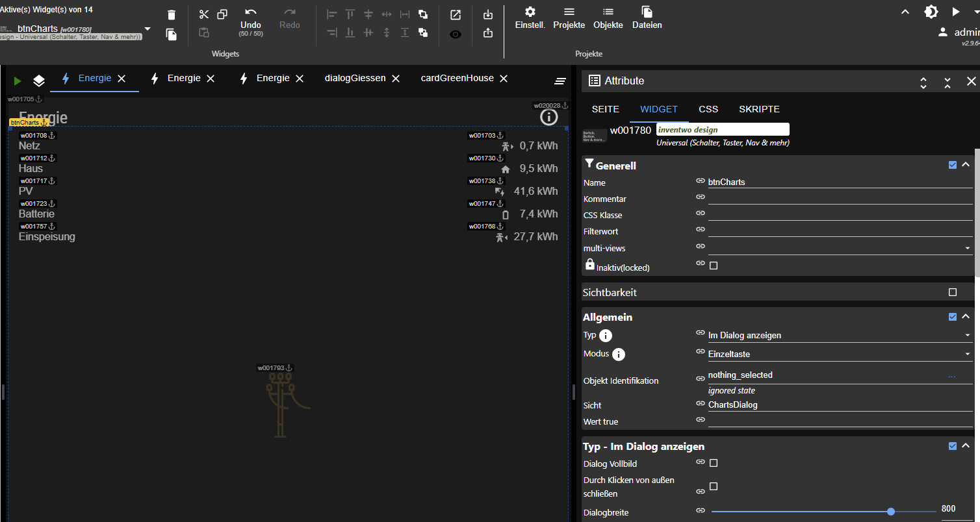Switch to the CSS tab
This screenshot has height=522, width=980.
coord(708,109)
